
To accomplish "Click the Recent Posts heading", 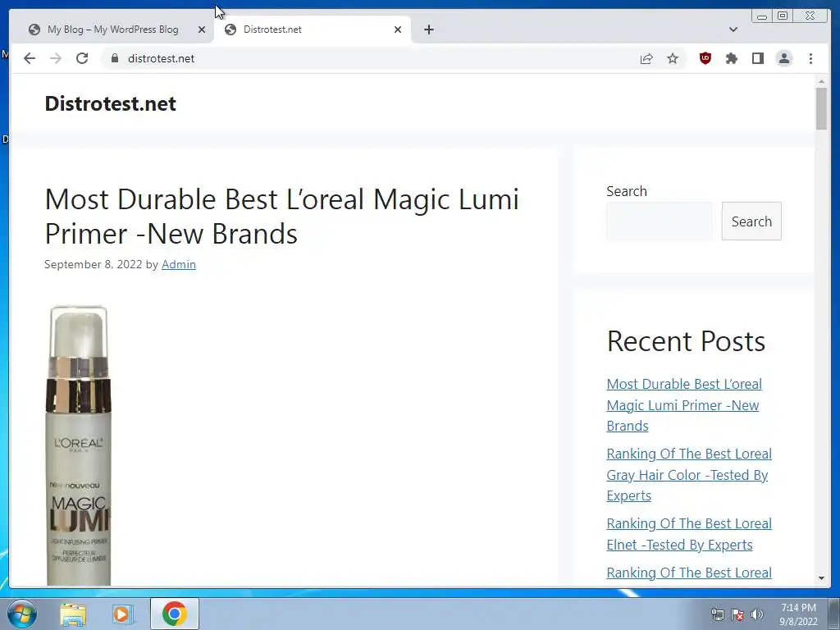I will [x=686, y=341].
